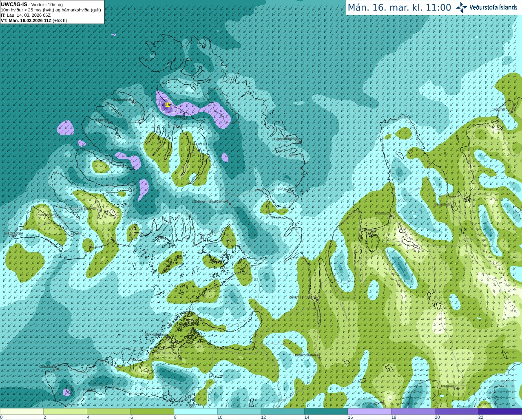Click the IT: Lau. 14. 03. 2026 06Z line

click(x=26, y=15)
